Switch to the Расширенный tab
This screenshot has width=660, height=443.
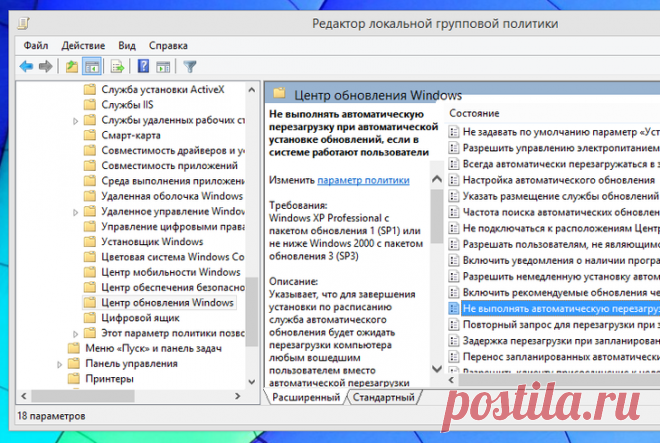pyautogui.click(x=306, y=397)
